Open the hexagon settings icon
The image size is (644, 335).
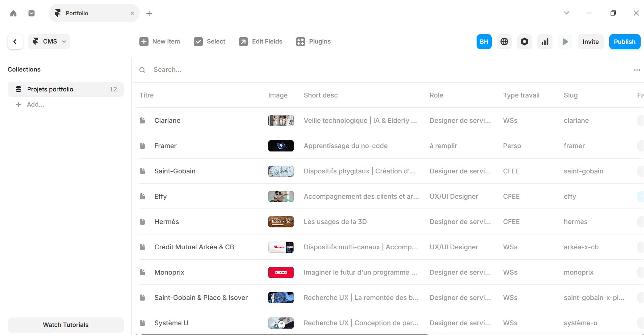[x=525, y=41]
